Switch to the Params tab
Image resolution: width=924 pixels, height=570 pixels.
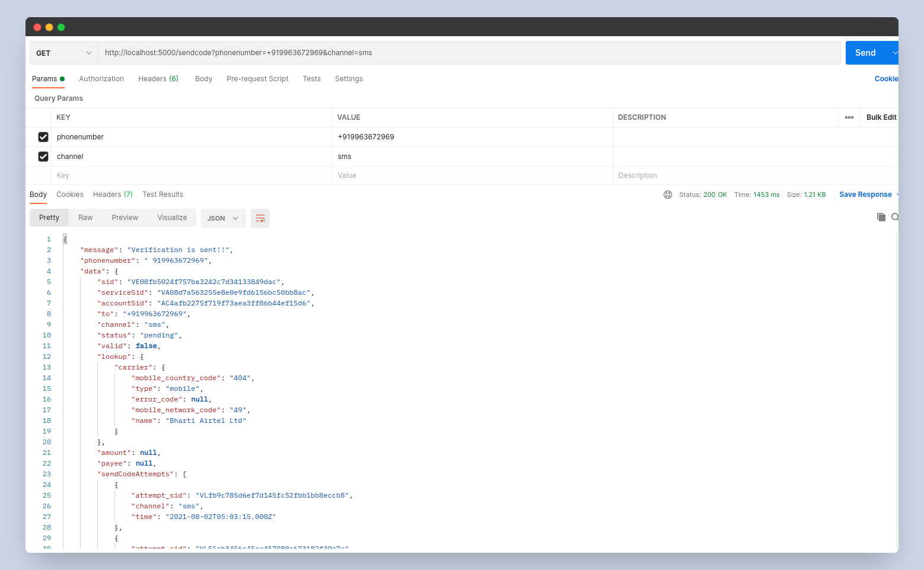pyautogui.click(x=48, y=79)
